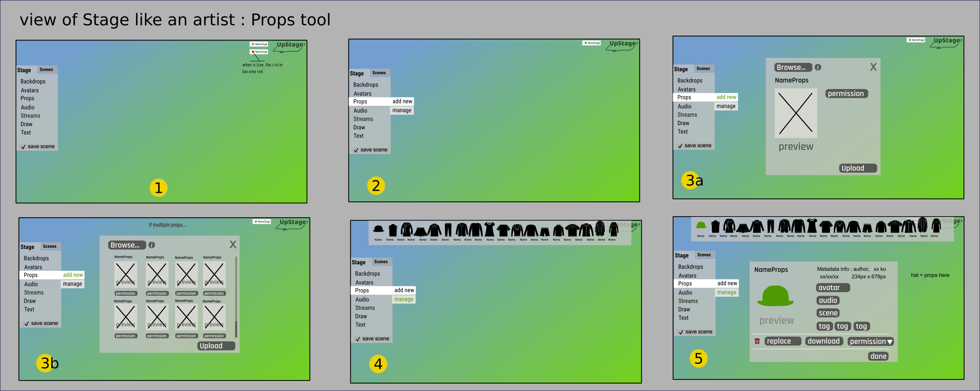Close the upload dialog in panel 3a

(873, 67)
